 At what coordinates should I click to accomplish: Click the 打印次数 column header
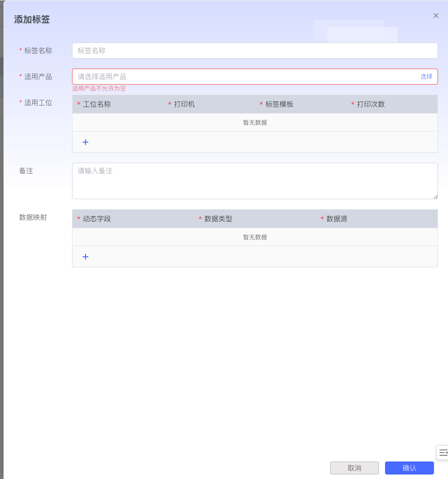370,104
